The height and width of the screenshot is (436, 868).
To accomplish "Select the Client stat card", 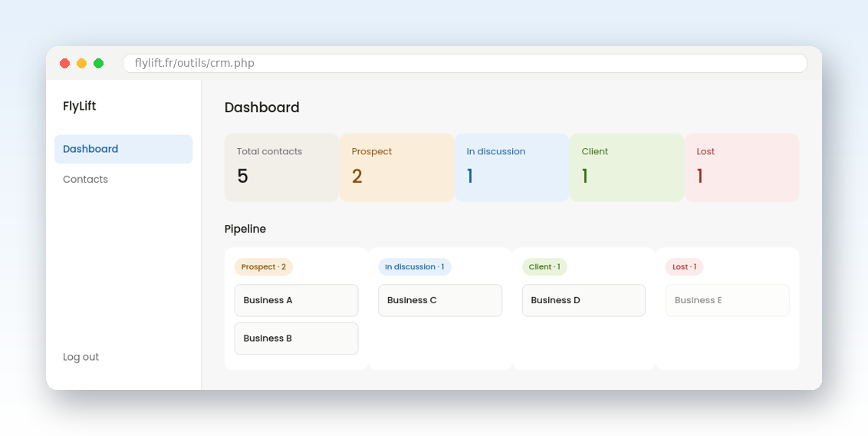I will [627, 167].
